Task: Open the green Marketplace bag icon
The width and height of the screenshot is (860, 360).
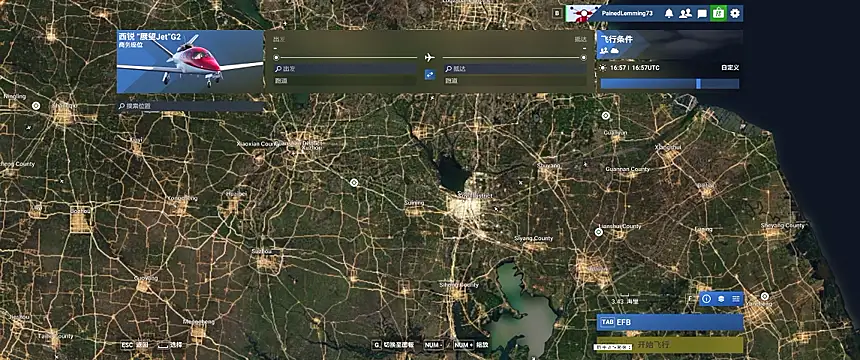Action: click(718, 13)
